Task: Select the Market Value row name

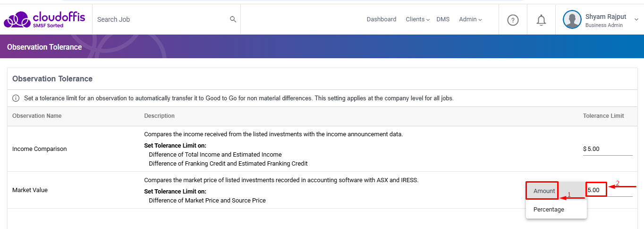Action: [30, 190]
